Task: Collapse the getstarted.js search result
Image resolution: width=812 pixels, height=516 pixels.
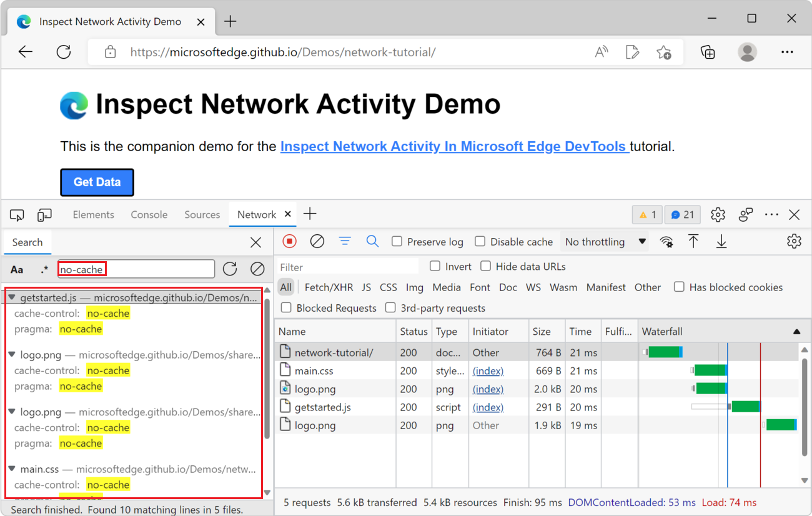Action: pos(11,297)
